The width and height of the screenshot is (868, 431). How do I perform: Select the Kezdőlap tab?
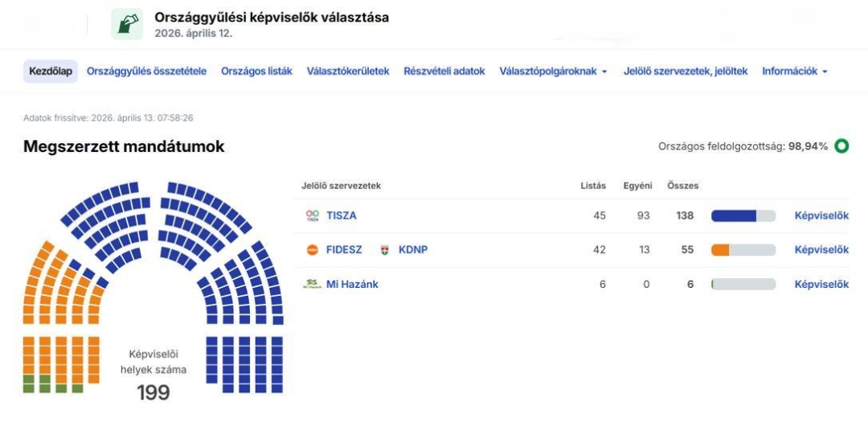51,71
